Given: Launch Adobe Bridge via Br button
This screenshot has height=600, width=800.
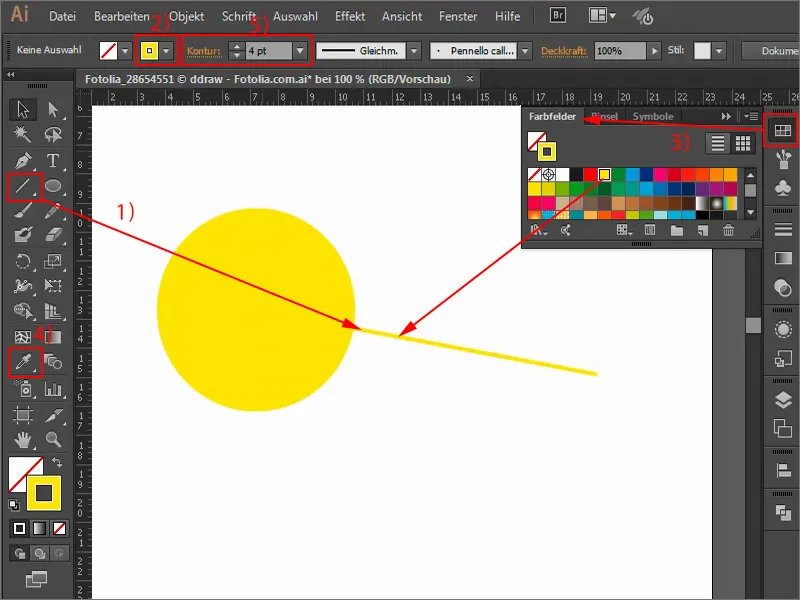Looking at the screenshot, I should 556,15.
